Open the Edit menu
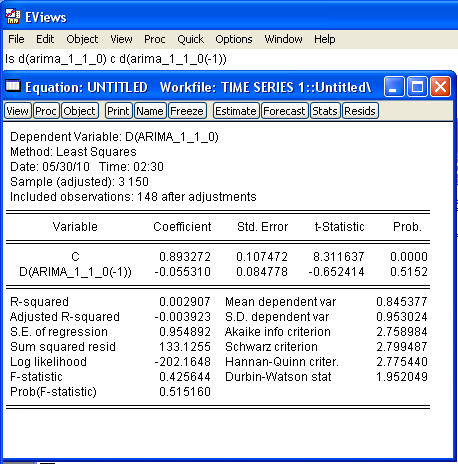The height and width of the screenshot is (464, 458). tap(45, 39)
